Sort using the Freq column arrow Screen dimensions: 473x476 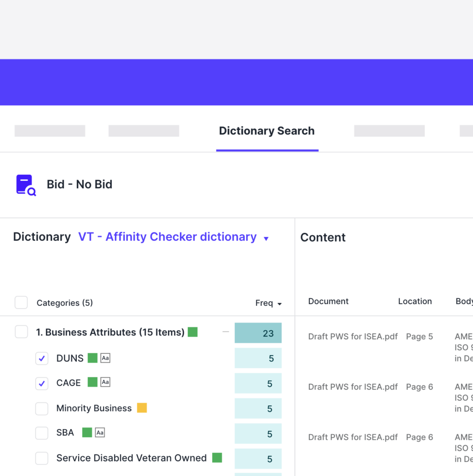tap(280, 304)
